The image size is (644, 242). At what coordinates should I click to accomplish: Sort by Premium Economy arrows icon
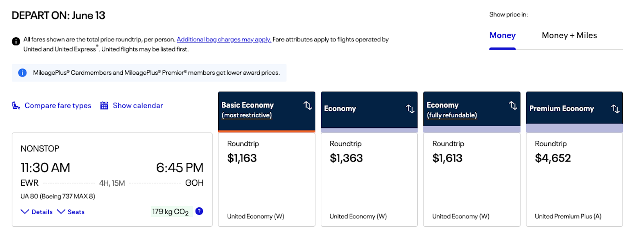(x=615, y=109)
